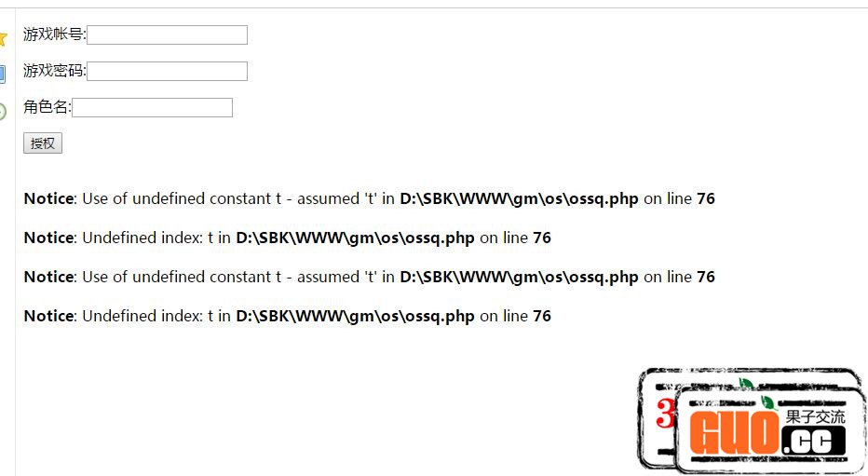The width and height of the screenshot is (868, 476).
Task: Focus the 游戏密码 input field
Action: (x=168, y=72)
